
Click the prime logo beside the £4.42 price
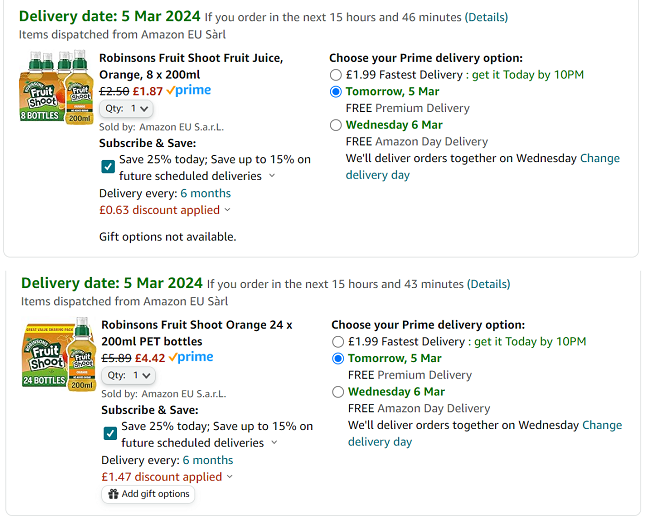pos(191,357)
